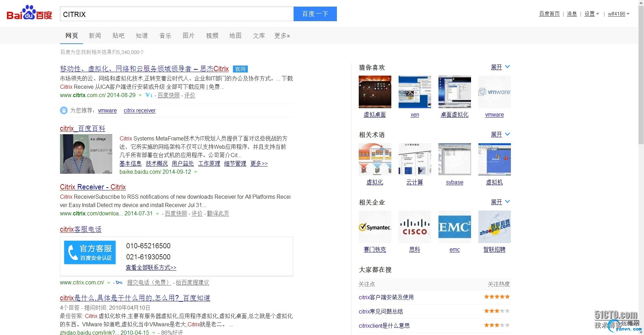
Task: Open the 百度首页 link
Action: click(549, 14)
